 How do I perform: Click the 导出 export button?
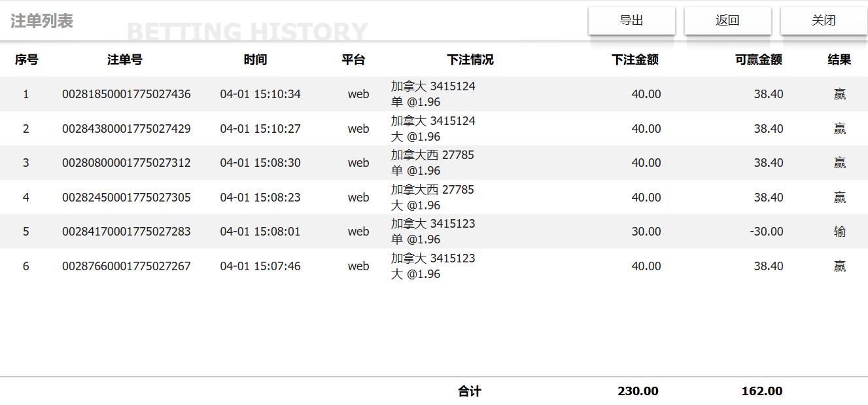click(631, 21)
